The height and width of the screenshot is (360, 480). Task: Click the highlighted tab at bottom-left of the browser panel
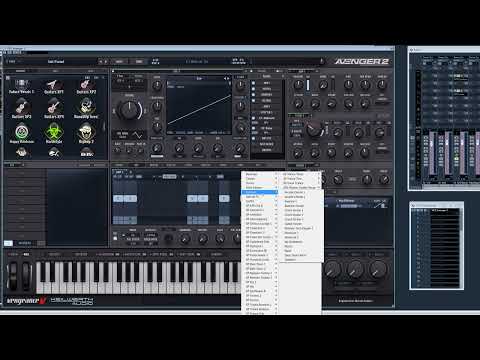point(8,243)
